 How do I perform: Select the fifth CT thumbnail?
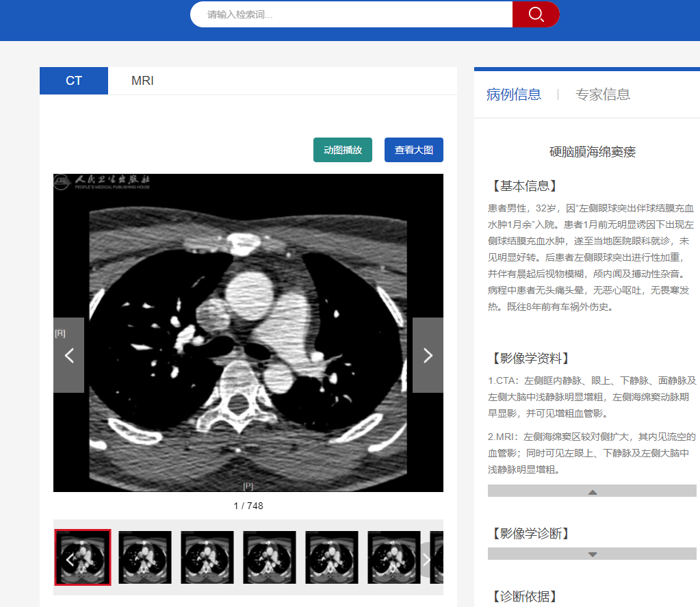click(332, 558)
